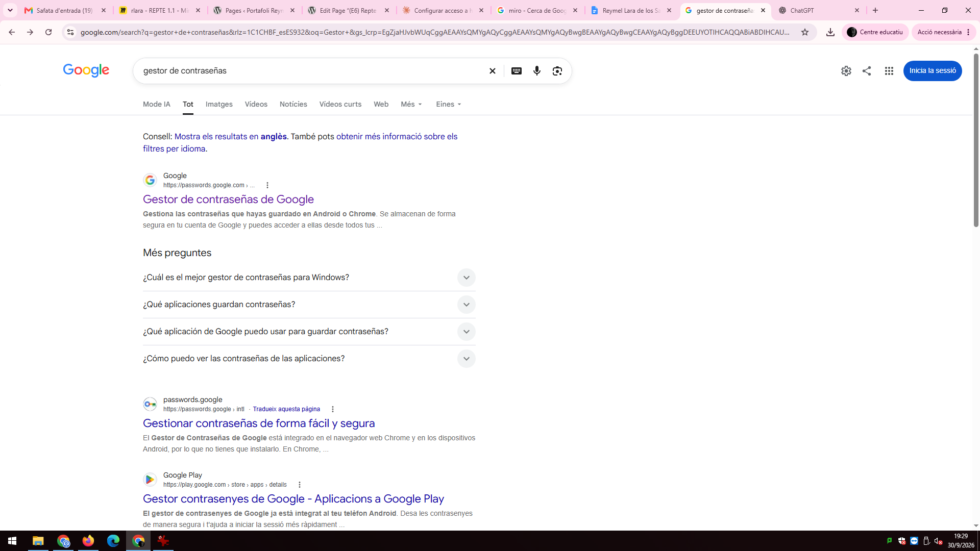Open more options for passwords.google.com result
Viewport: 980px width, 551px height.
tap(267, 185)
